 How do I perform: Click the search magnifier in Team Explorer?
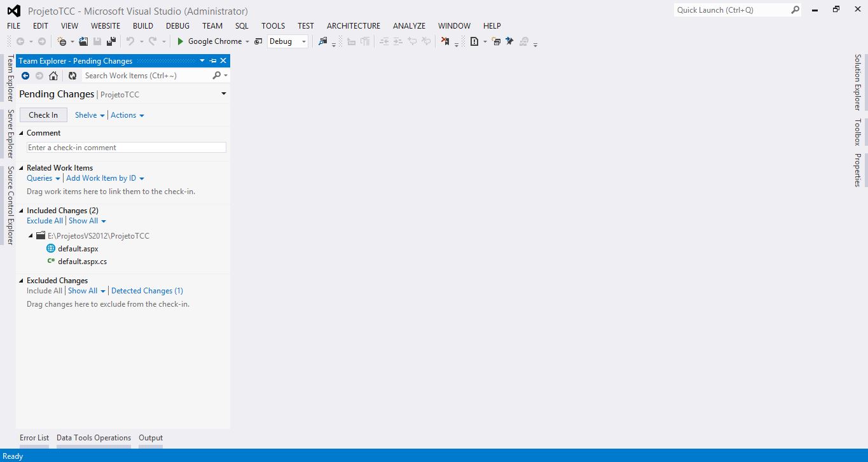click(216, 76)
